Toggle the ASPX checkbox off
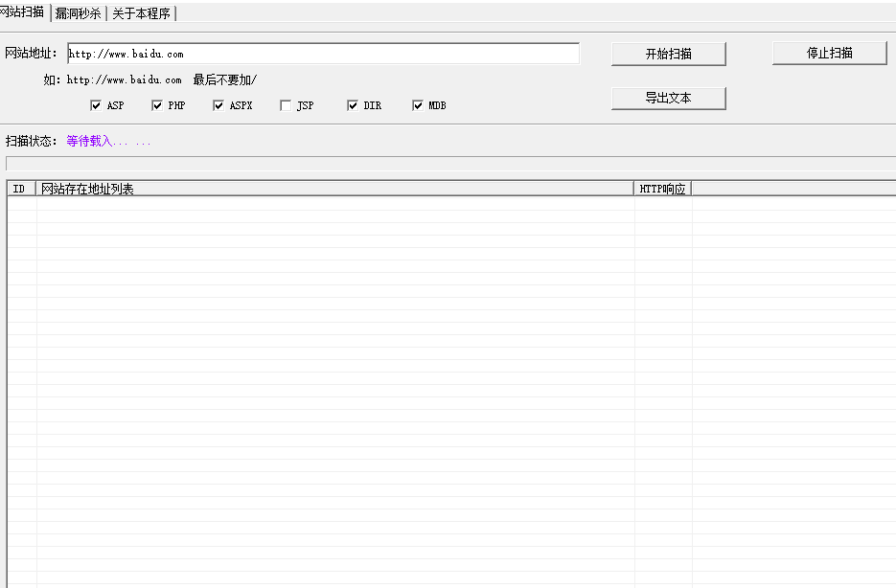Viewport: 896px width, 588px height. 218,105
